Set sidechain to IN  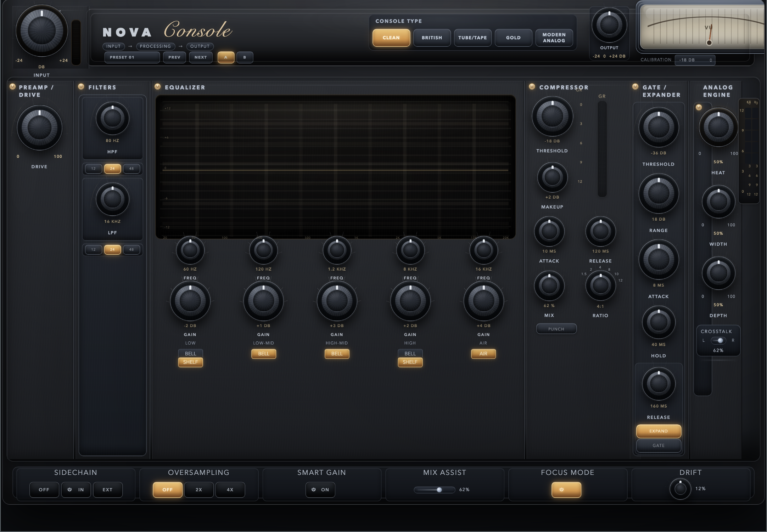[x=76, y=490]
